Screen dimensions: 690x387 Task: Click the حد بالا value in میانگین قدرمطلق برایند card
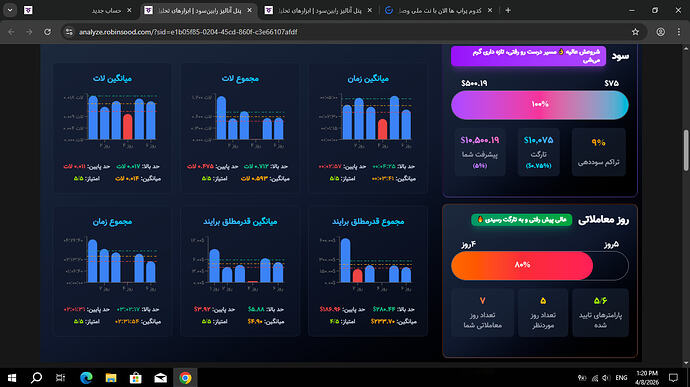coord(256,309)
